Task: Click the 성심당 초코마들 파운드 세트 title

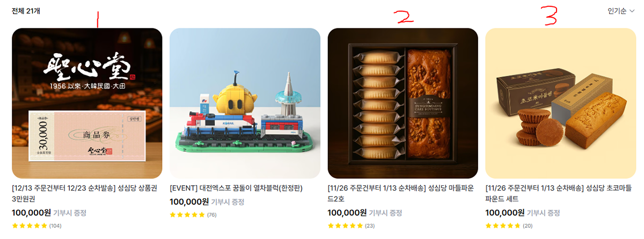Action: pos(559,193)
